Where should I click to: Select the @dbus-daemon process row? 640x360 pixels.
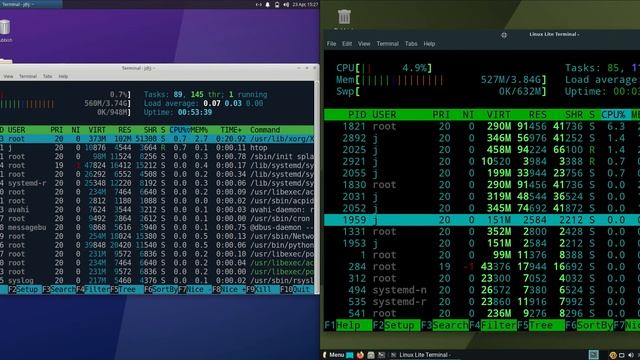click(x=157, y=228)
